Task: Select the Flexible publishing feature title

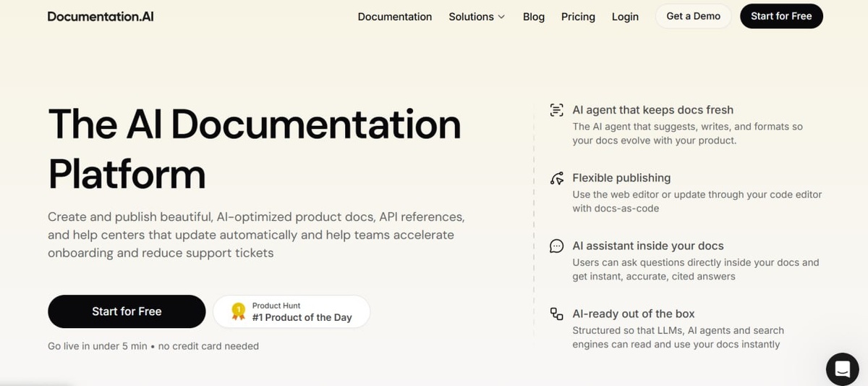Action: (621, 178)
